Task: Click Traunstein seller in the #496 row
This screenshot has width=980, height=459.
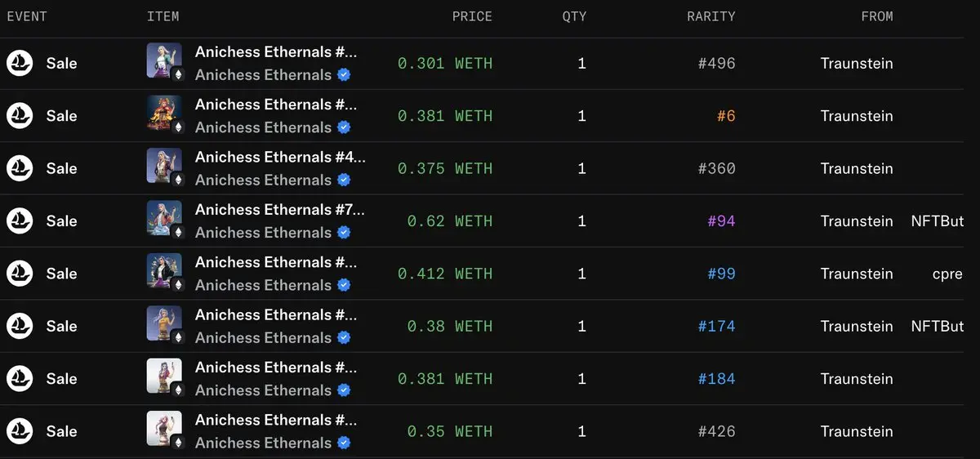Action: click(x=857, y=64)
